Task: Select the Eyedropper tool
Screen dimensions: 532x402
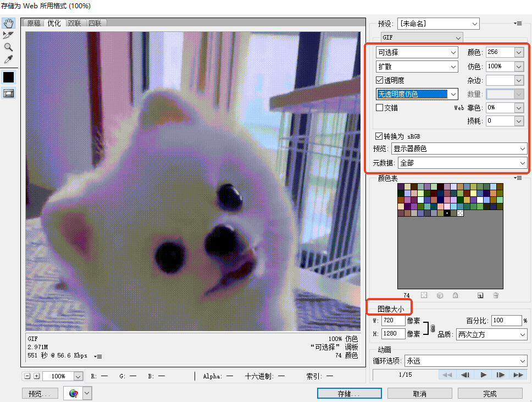Action: pyautogui.click(x=8, y=58)
